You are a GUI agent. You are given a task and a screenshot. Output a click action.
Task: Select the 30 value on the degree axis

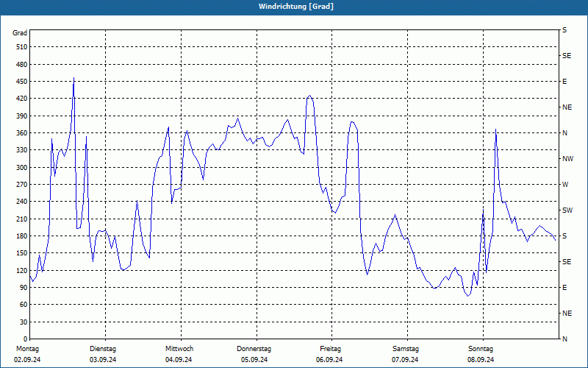click(24, 322)
